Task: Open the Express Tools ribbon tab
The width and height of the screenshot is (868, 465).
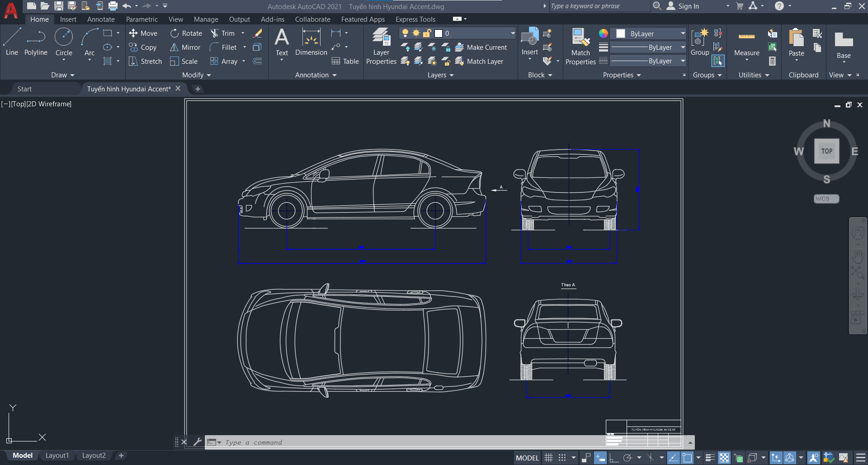Action: (415, 19)
